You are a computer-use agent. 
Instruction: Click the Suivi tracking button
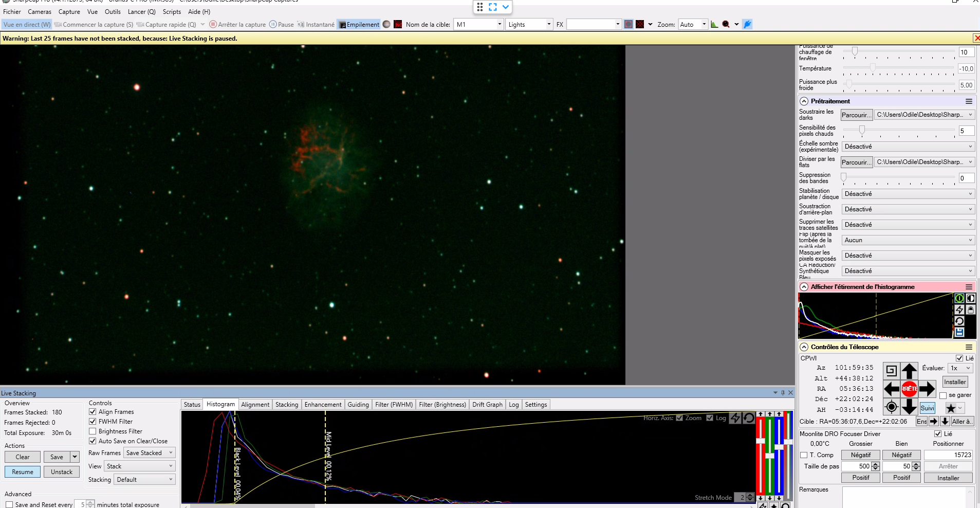(x=928, y=408)
